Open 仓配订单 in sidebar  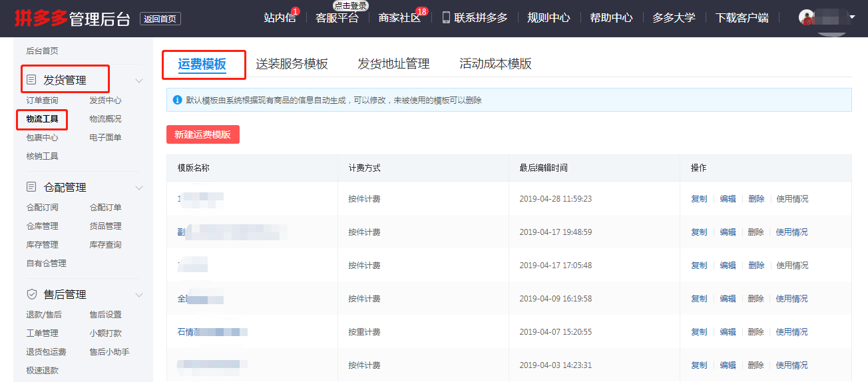[x=105, y=208]
